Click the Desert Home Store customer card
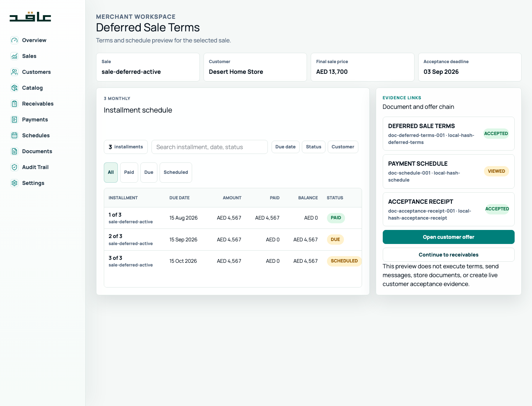This screenshot has width=532, height=406. pyautogui.click(x=255, y=67)
